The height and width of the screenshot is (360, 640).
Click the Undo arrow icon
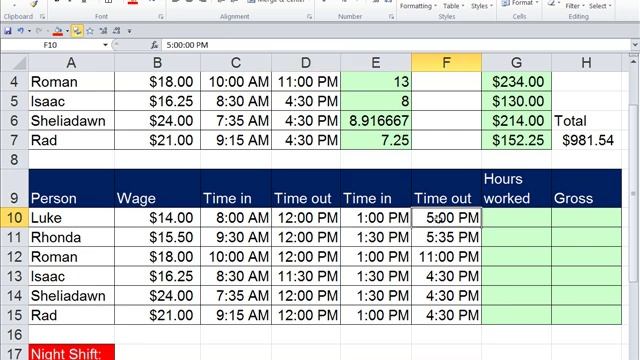coord(20,31)
